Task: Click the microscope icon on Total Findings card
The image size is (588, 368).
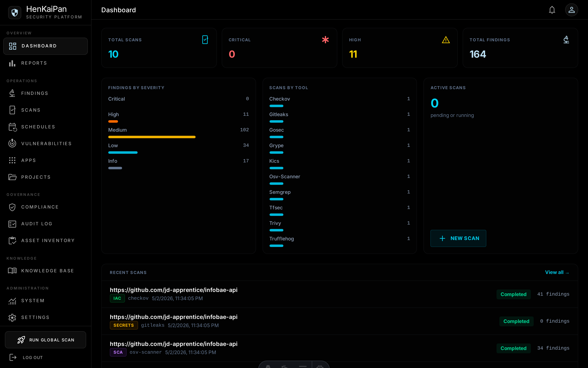Action: [x=566, y=40]
